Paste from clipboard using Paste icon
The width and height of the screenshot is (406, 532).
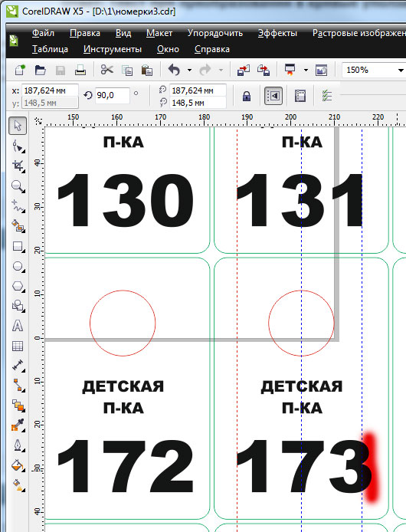point(147,71)
